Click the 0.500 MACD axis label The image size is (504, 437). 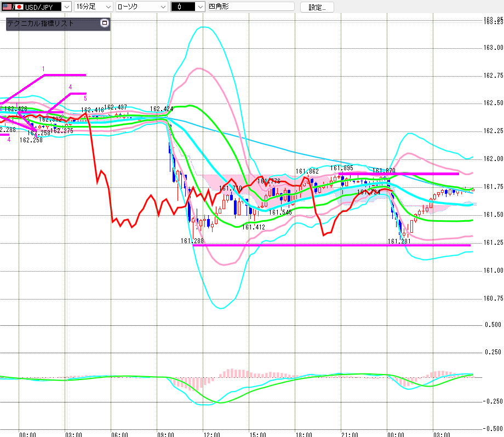pos(493,325)
